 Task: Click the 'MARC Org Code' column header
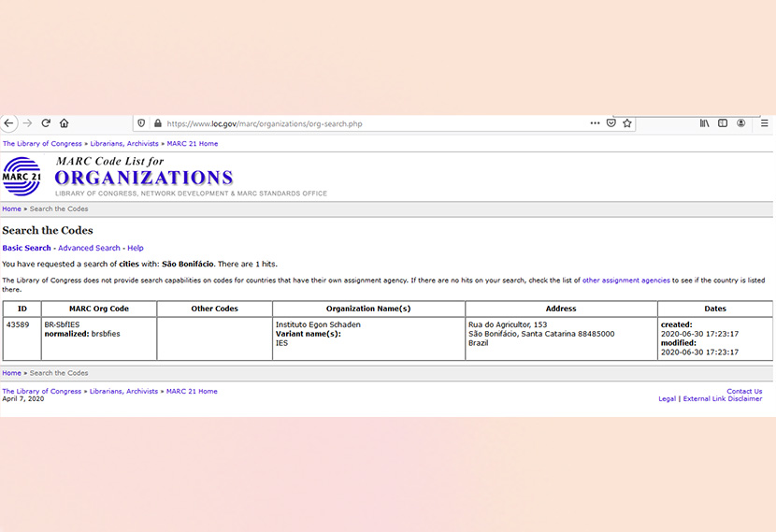(99, 309)
